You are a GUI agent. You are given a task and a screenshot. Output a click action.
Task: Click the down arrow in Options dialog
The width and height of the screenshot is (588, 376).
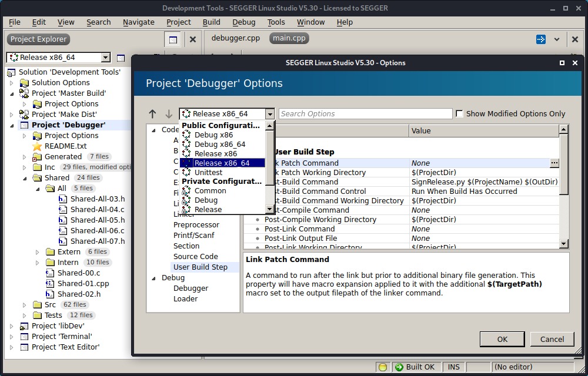pos(169,114)
